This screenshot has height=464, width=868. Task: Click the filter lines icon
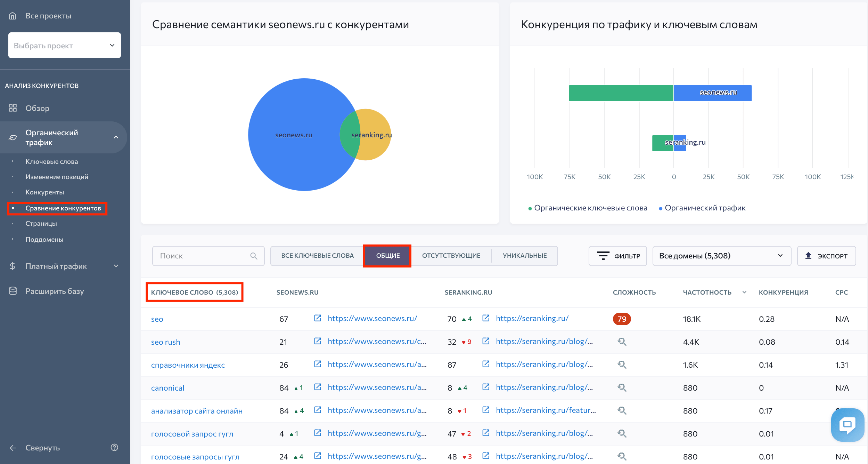[x=603, y=256]
